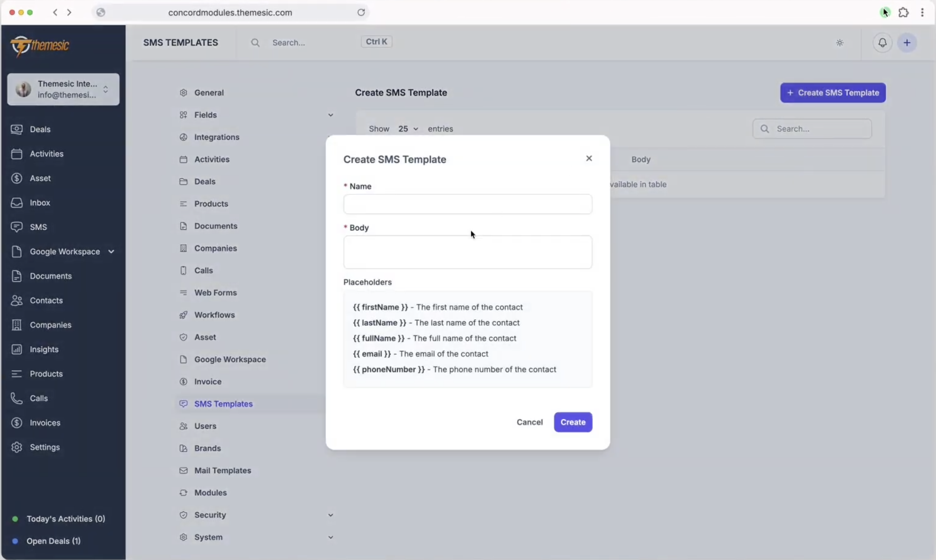Open the Show 25 entries dropdown

(408, 129)
